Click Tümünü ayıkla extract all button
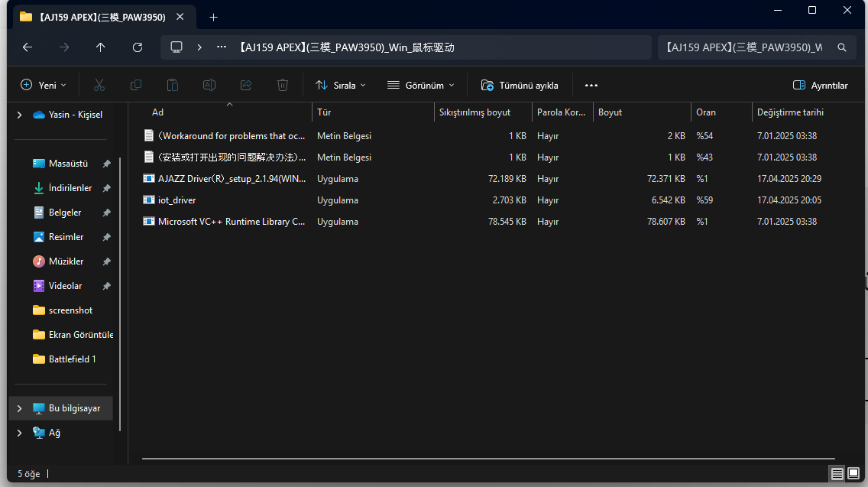The image size is (868, 487). pyautogui.click(x=520, y=85)
